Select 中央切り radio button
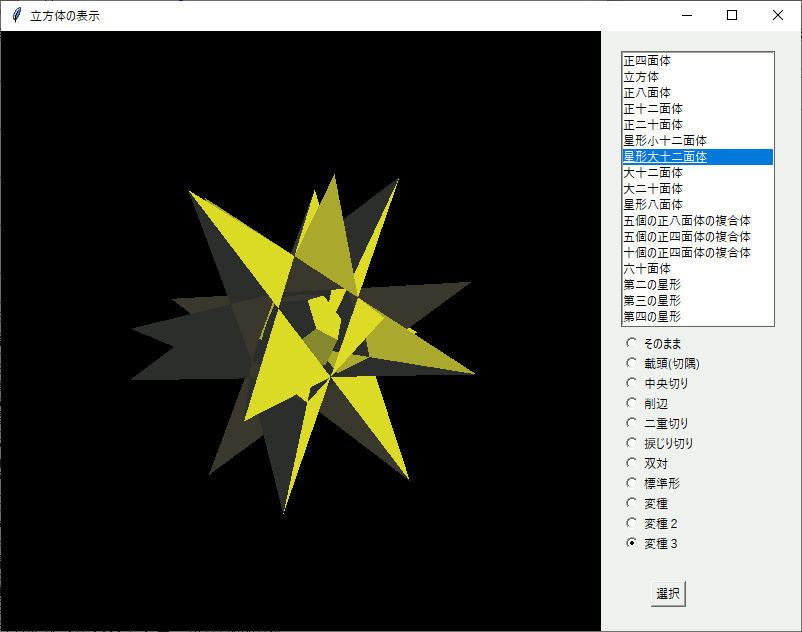Image resolution: width=802 pixels, height=632 pixels. pos(632,383)
